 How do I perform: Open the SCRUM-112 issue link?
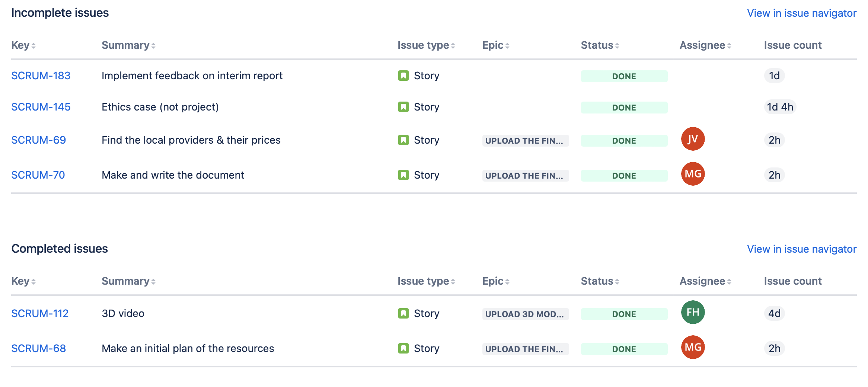[40, 313]
